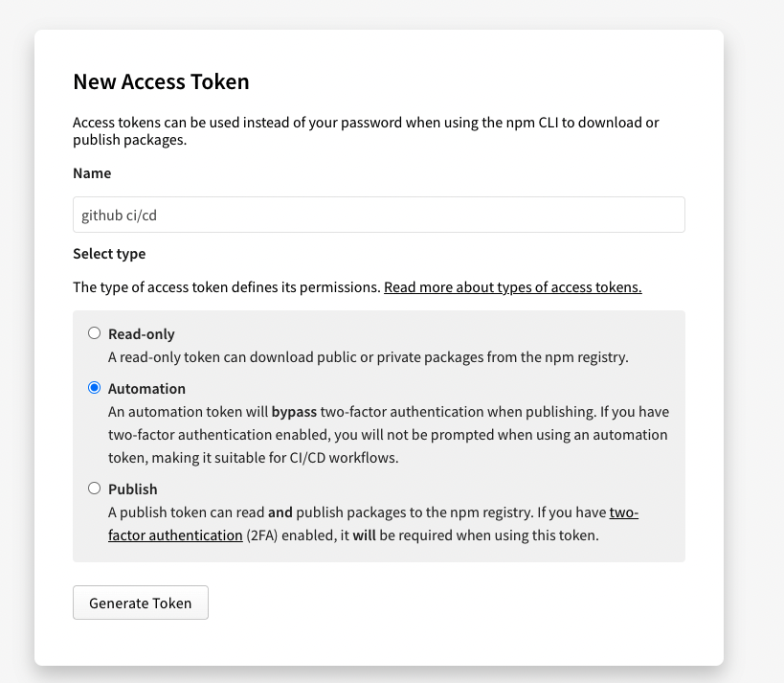Click the bold word bypass

[297, 412]
